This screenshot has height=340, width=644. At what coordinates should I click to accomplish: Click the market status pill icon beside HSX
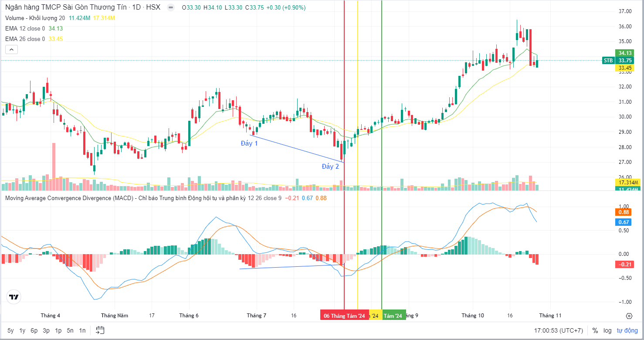(x=172, y=8)
